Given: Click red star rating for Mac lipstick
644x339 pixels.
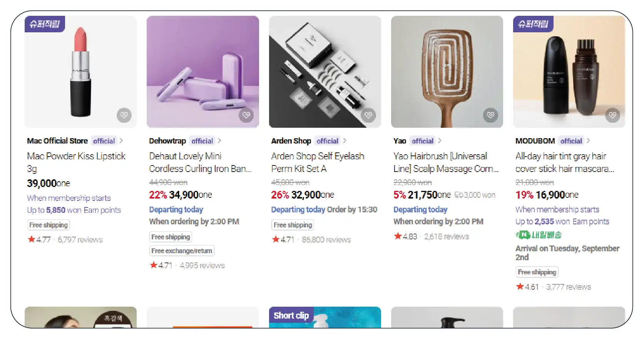Looking at the screenshot, I should [x=32, y=239].
